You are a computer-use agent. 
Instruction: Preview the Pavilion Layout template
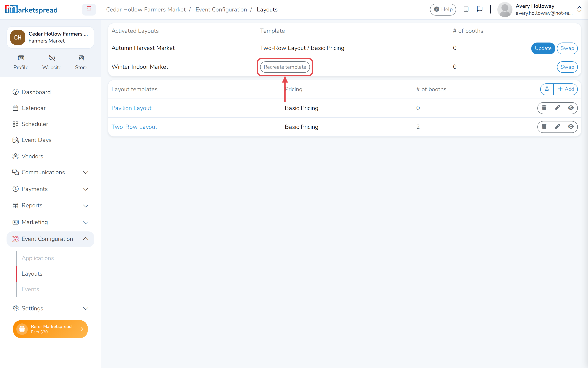pos(571,108)
